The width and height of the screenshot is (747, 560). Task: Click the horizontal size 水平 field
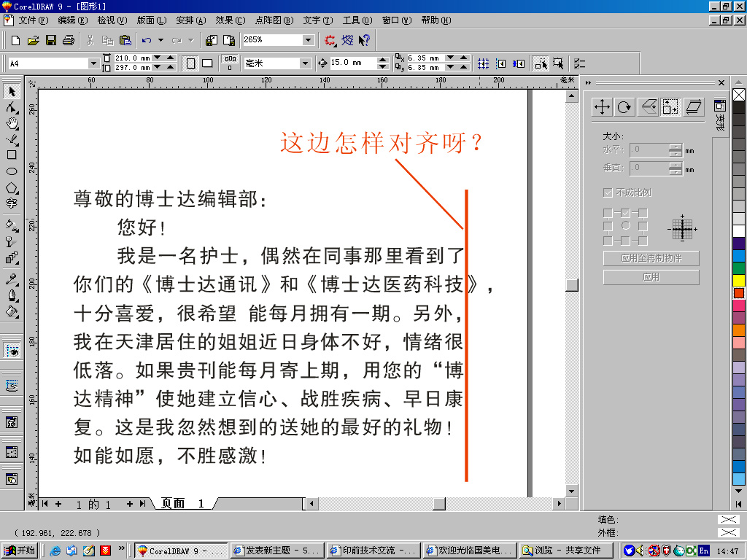(x=649, y=150)
